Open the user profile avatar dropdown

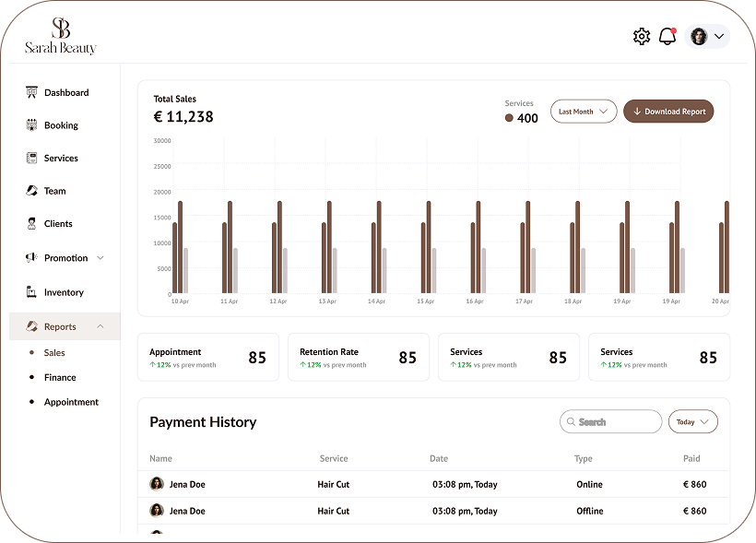(x=707, y=36)
